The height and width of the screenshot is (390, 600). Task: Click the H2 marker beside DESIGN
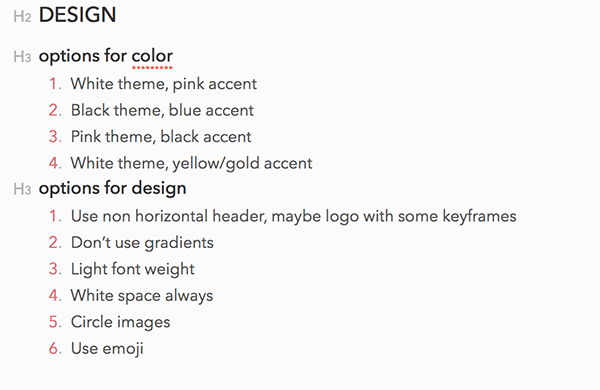22,16
